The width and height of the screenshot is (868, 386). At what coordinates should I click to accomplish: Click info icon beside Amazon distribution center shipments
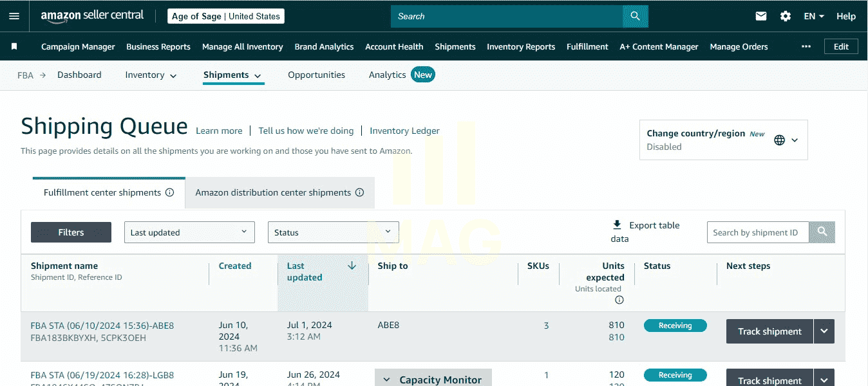360,192
